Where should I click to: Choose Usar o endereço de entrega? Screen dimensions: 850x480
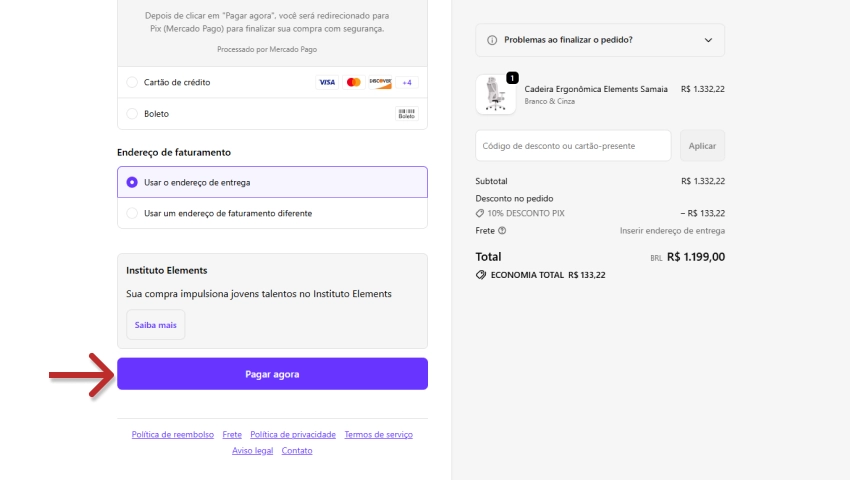(x=132, y=182)
